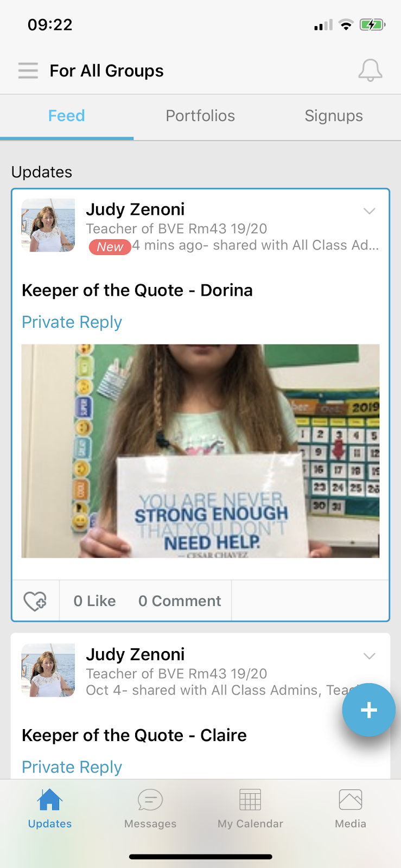Go to Updates home icon
The height and width of the screenshot is (868, 401).
(50, 799)
